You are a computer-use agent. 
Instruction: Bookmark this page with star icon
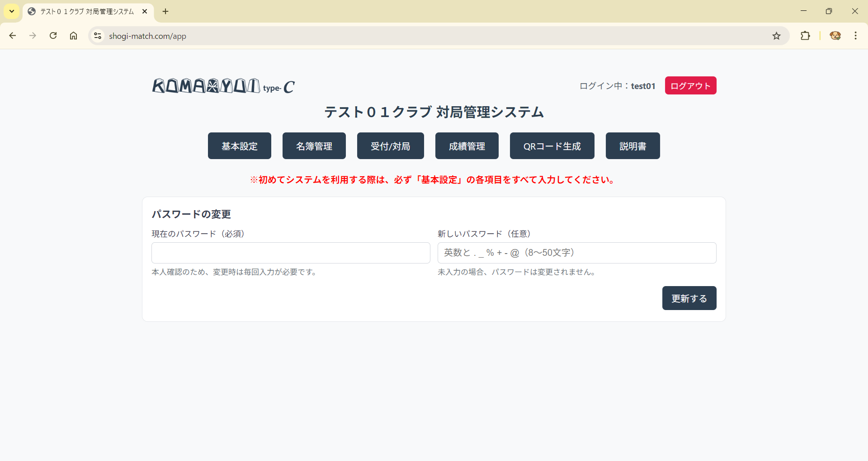point(776,36)
